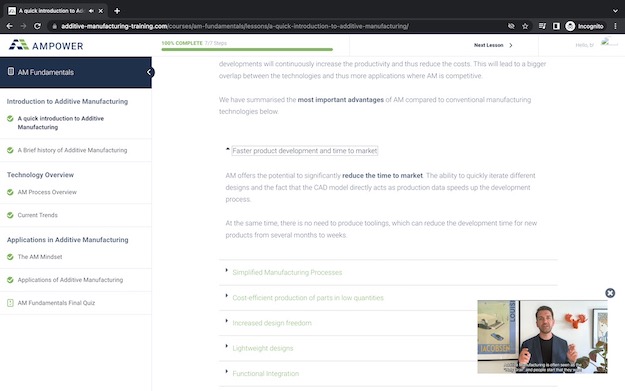Expand Cost-efficient production of parts in low quantities

point(308,298)
